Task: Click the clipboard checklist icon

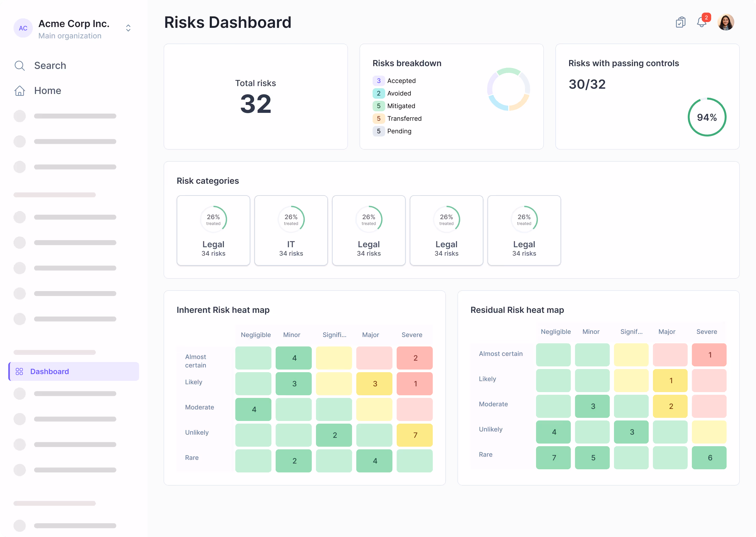Action: [680, 23]
